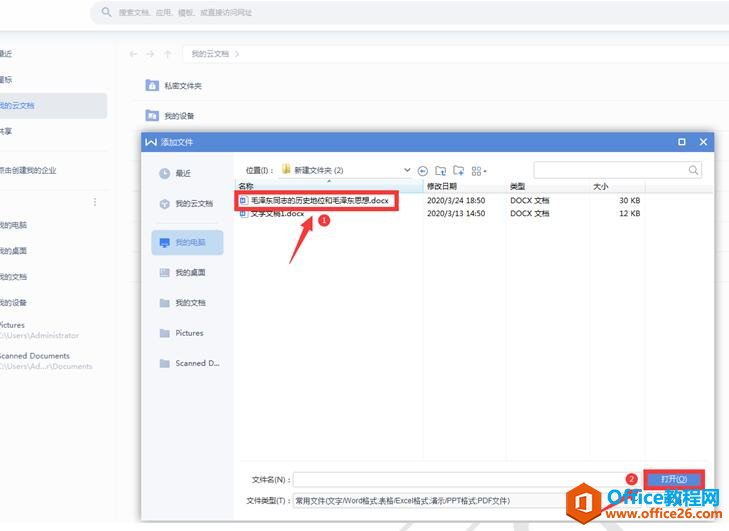Select 我的文档 in main left sidebar
The height and width of the screenshot is (531, 729).
point(13,277)
